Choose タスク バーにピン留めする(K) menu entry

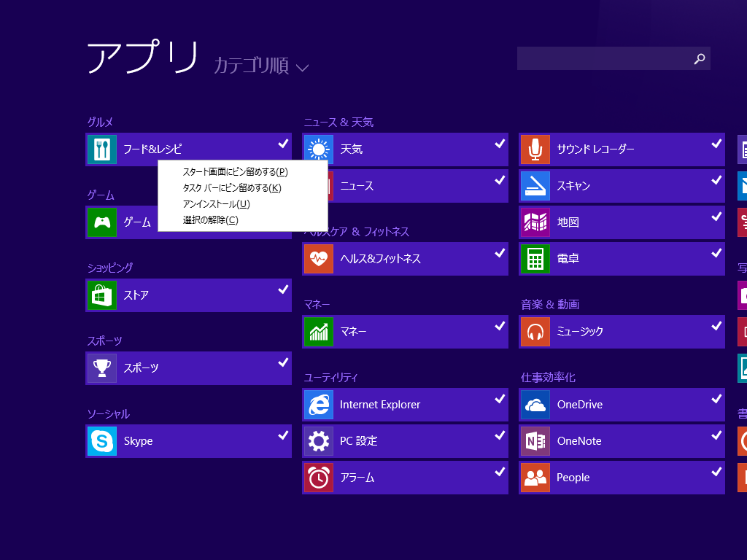[232, 188]
